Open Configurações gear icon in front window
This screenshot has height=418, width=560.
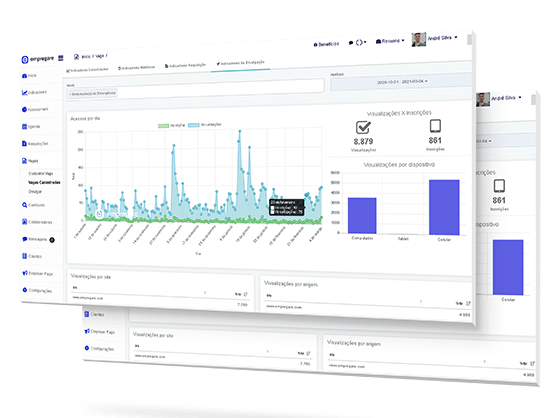point(24,290)
